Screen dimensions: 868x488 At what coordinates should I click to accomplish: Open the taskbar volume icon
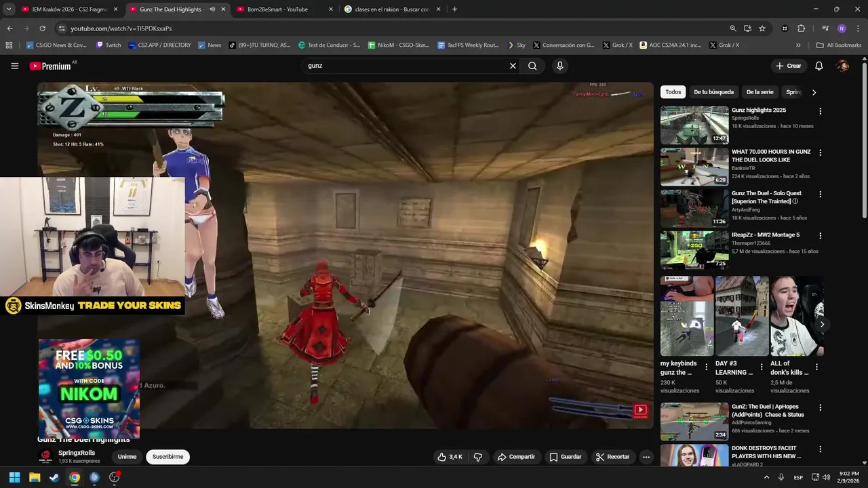(x=826, y=477)
